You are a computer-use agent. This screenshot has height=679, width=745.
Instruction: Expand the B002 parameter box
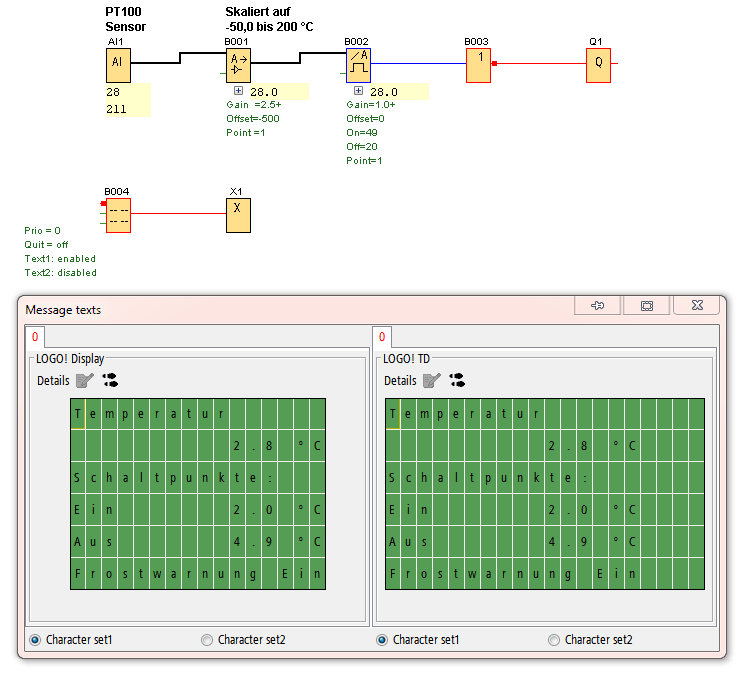[x=358, y=91]
